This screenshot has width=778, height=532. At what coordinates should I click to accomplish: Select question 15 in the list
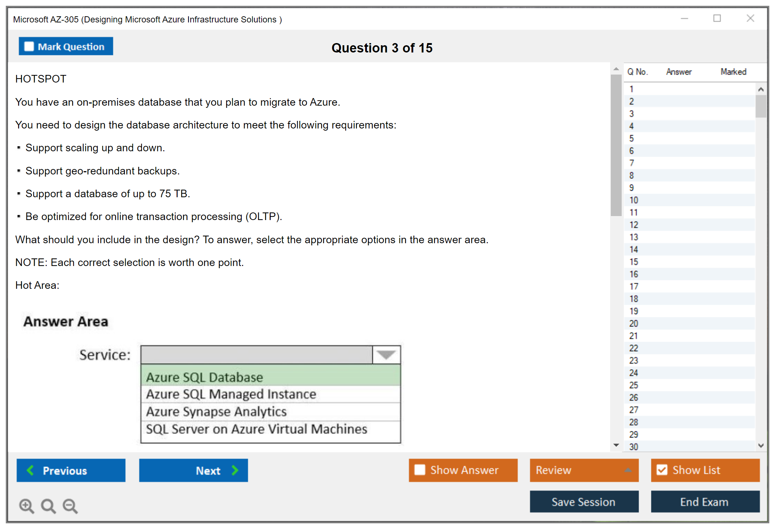(634, 262)
